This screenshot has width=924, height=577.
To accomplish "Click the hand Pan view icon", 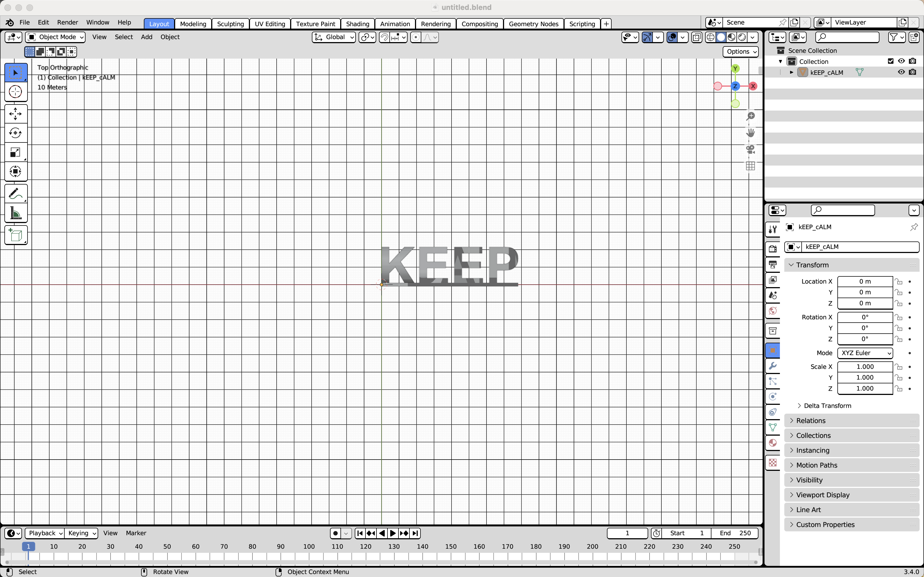I will (750, 133).
